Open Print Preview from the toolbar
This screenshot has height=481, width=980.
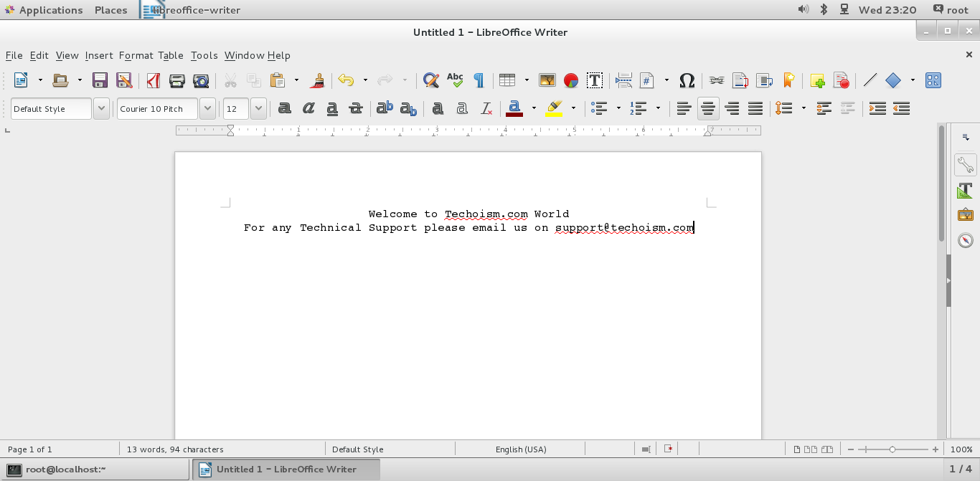coord(202,80)
